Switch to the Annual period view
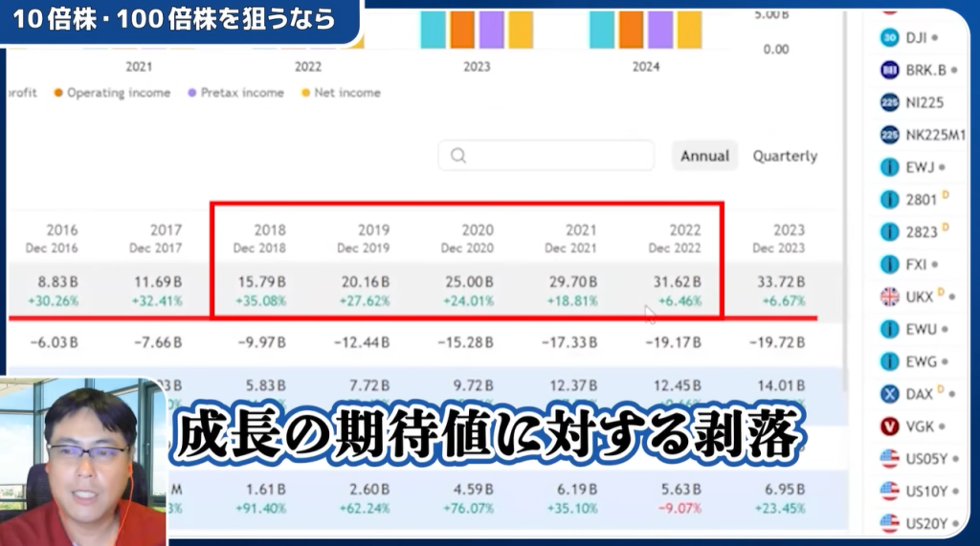Viewport: 980px width, 546px height. 704,156
